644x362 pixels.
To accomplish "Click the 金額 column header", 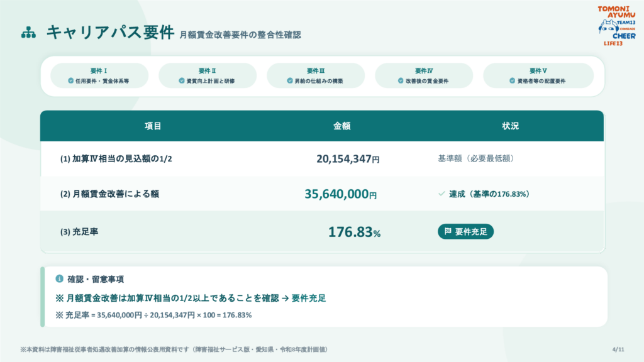I will pos(341,126).
